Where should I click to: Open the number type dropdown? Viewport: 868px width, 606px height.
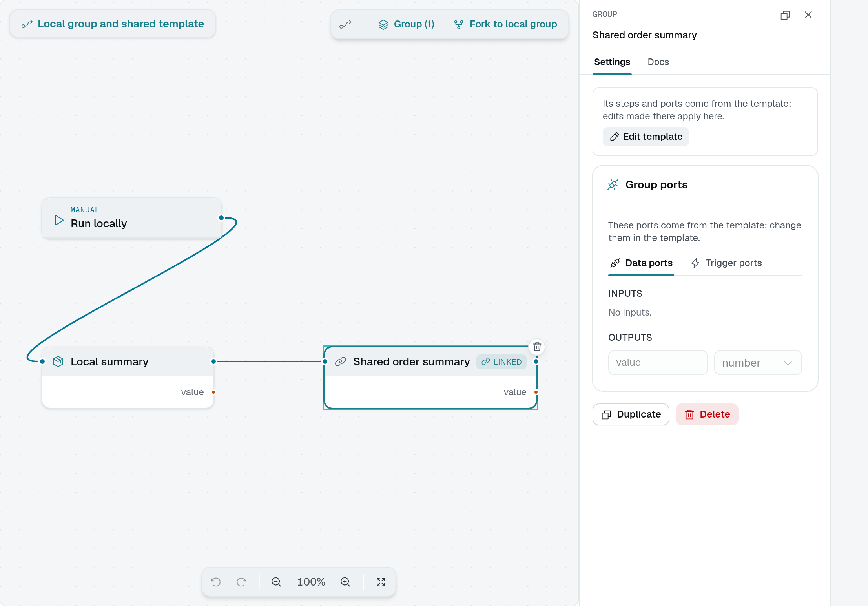click(x=758, y=363)
